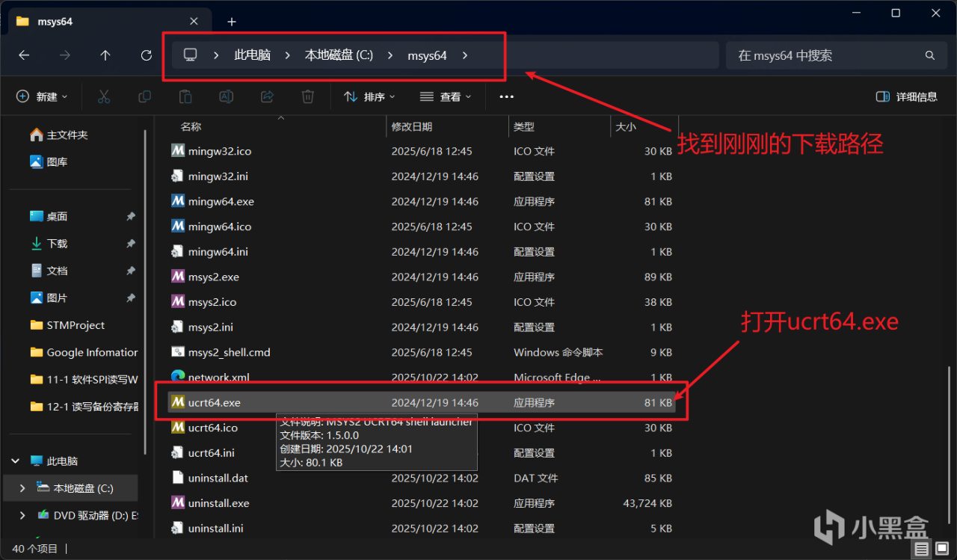Click the Paste clipboard icon in the toolbar
This screenshot has height=560, width=957.
tap(185, 96)
